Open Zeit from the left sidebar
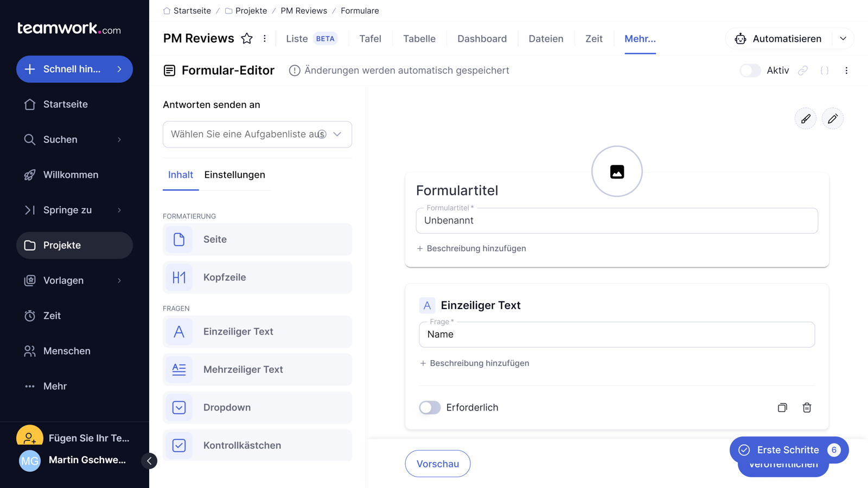 [x=52, y=316]
